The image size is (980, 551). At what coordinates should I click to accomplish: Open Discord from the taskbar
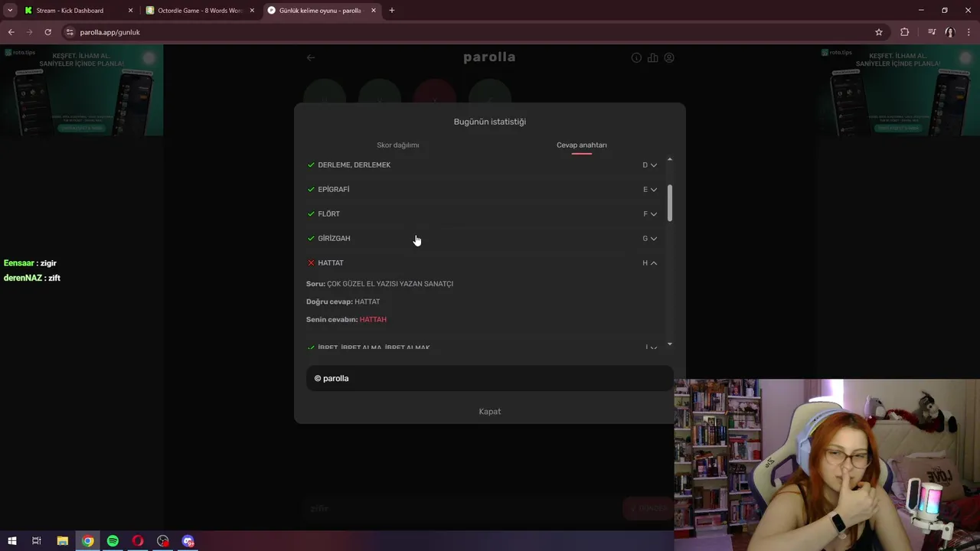point(188,541)
